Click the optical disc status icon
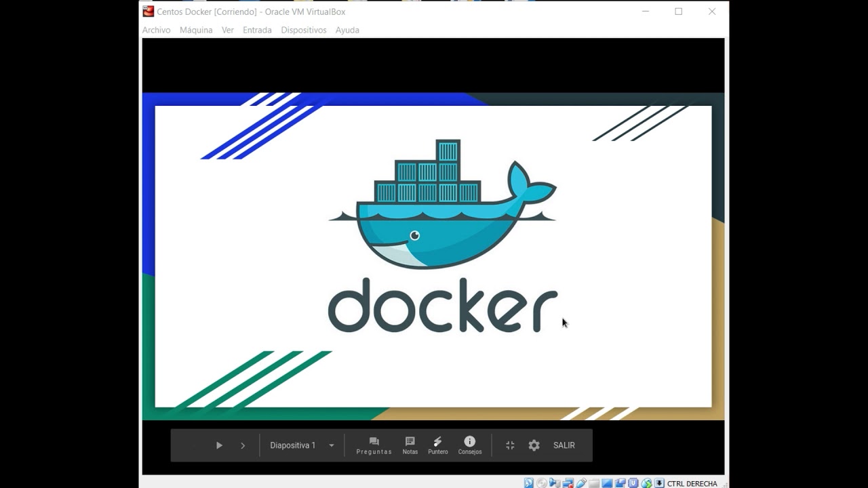 pyautogui.click(x=542, y=483)
